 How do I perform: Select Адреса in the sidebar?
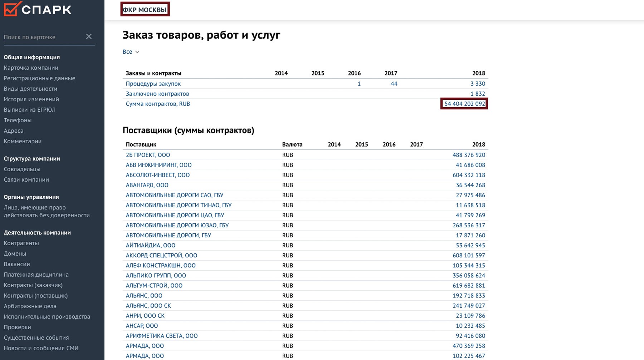[x=14, y=131]
